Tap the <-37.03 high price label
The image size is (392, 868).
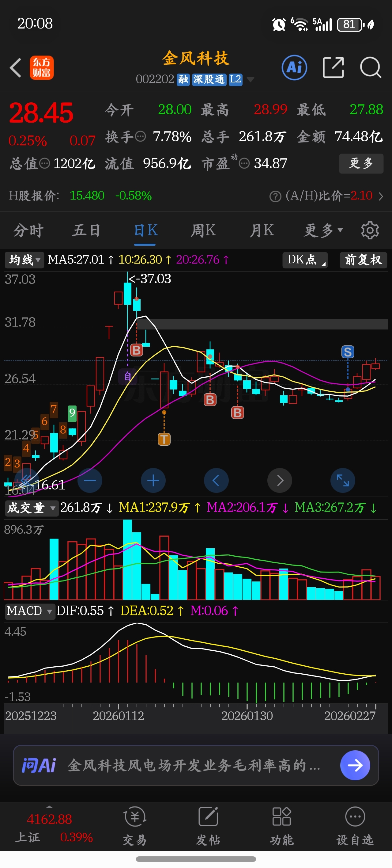coord(150,279)
